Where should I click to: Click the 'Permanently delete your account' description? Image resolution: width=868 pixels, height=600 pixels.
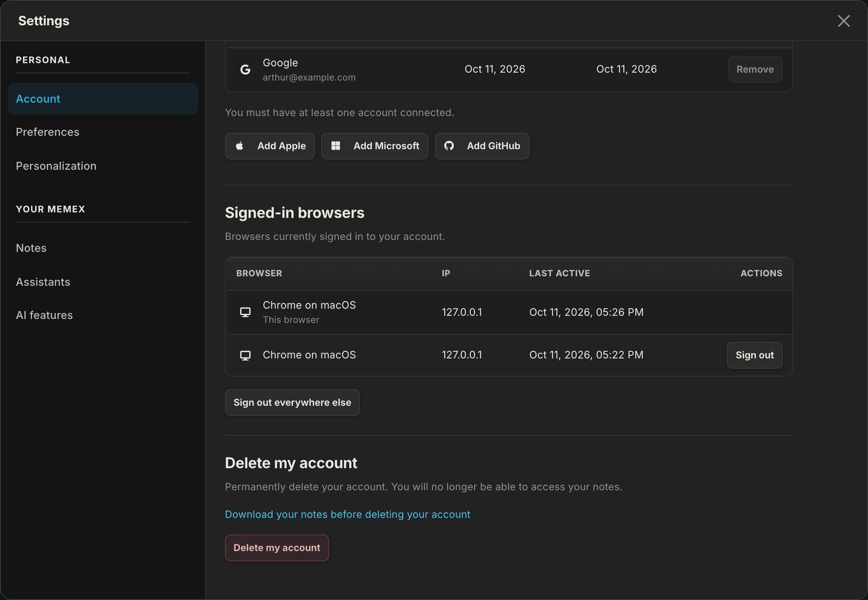[x=423, y=487]
